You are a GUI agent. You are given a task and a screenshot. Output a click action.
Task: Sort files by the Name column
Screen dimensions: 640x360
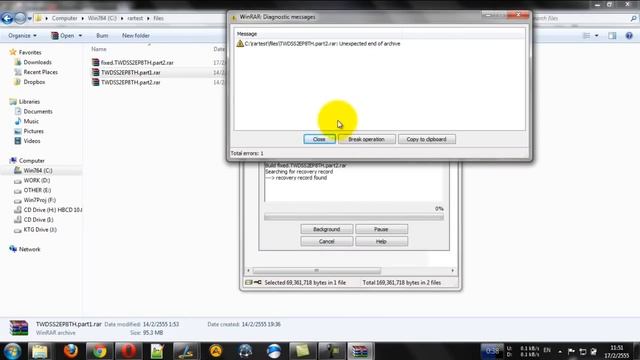(99, 49)
